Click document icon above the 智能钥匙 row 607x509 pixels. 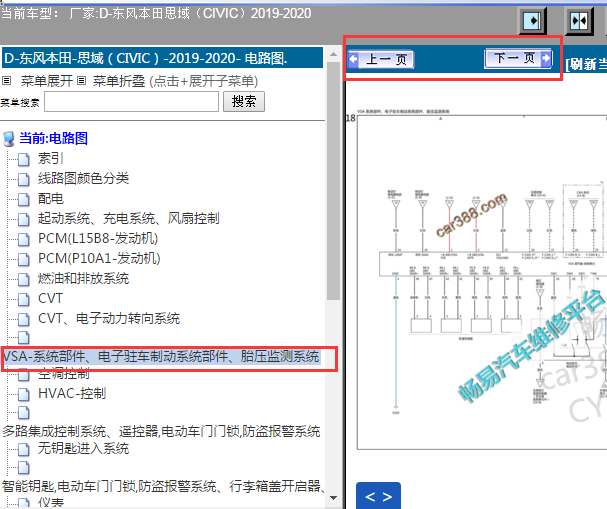click(x=24, y=468)
